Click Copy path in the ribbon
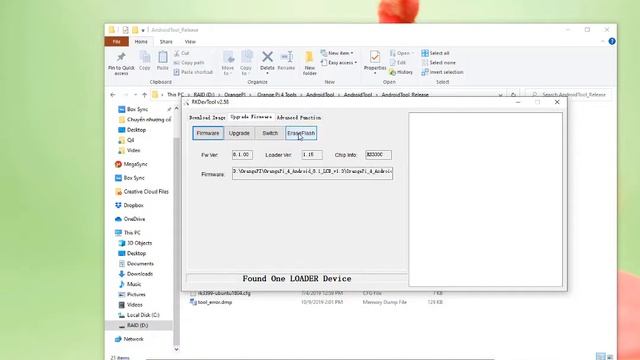640x360 pixels. (189, 63)
